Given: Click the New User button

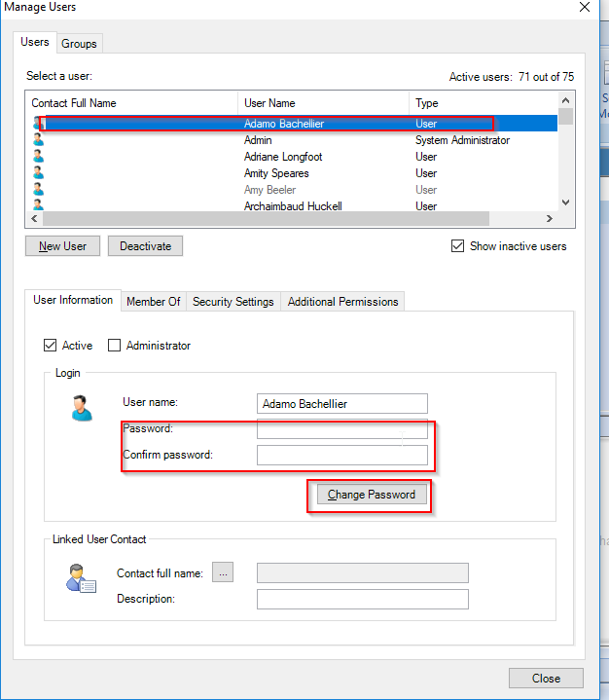Looking at the screenshot, I should coord(62,246).
